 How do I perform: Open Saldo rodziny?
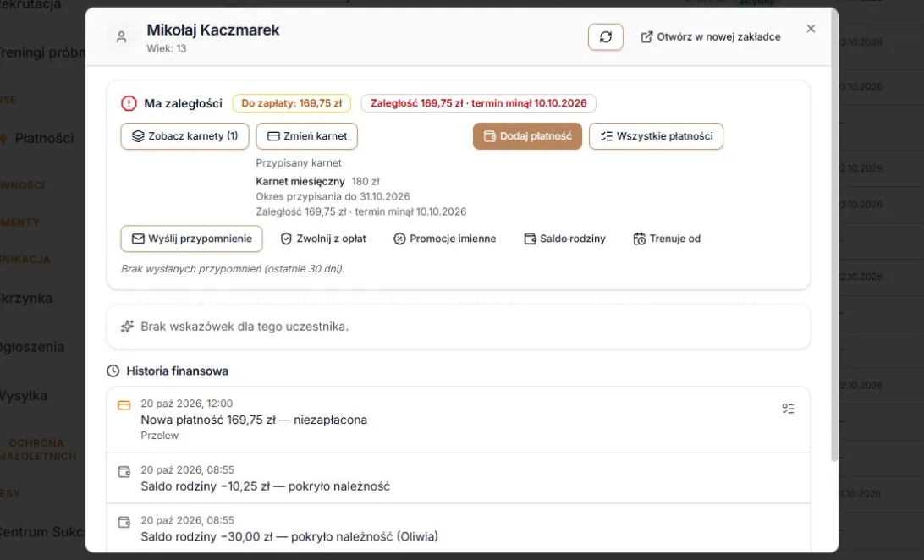(564, 239)
